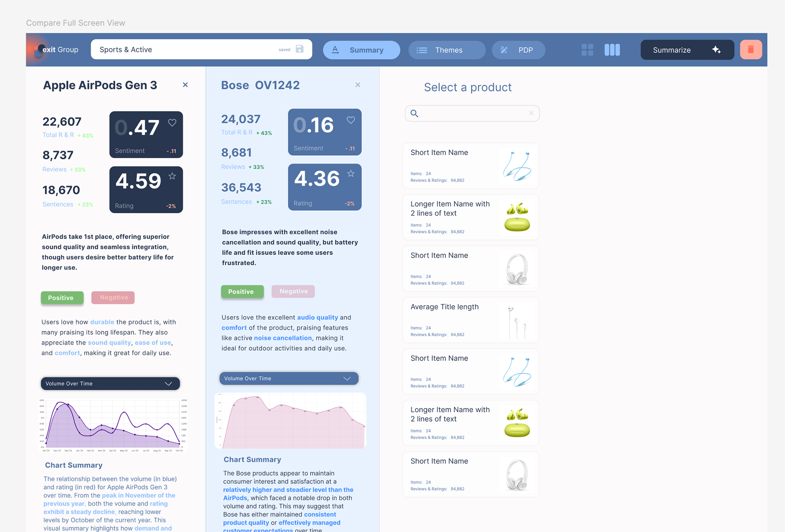The image size is (785, 532).
Task: Click the sparkle icon on Summarize
Action: click(x=716, y=49)
